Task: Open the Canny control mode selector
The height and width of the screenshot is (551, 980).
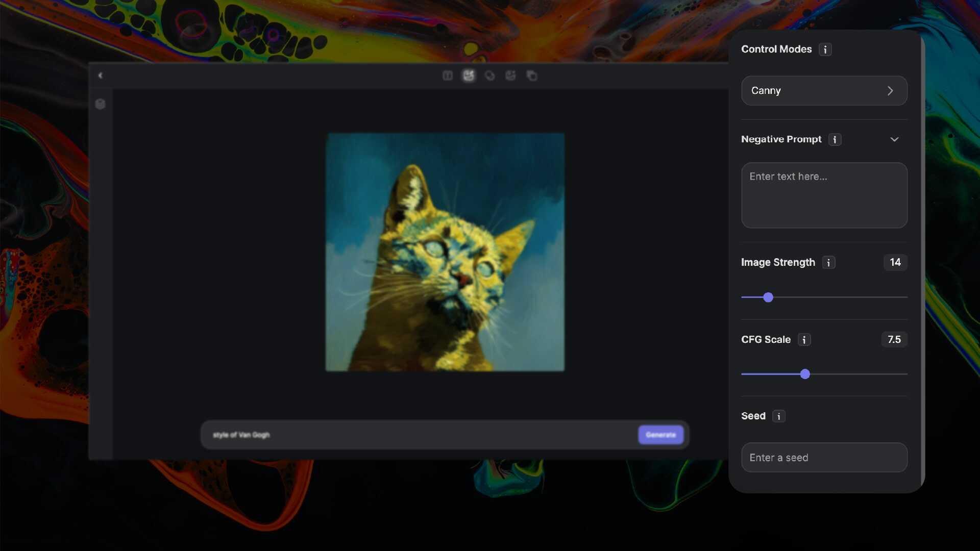Action: pos(824,91)
